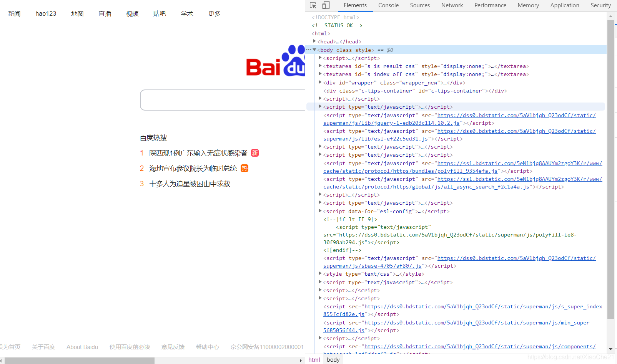Open the 帮助中心 footer link

(208, 347)
